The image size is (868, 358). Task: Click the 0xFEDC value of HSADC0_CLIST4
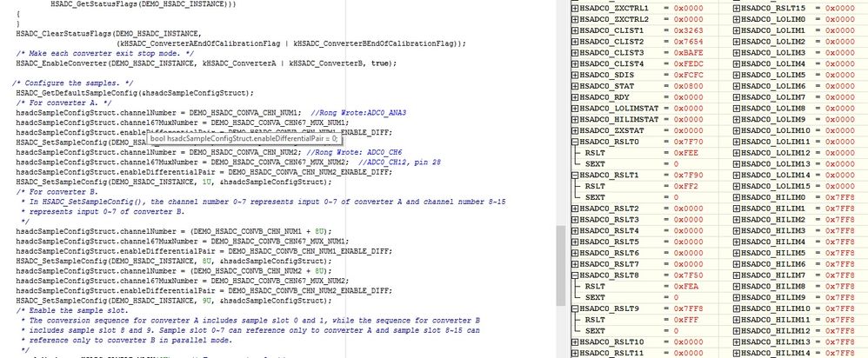click(688, 63)
